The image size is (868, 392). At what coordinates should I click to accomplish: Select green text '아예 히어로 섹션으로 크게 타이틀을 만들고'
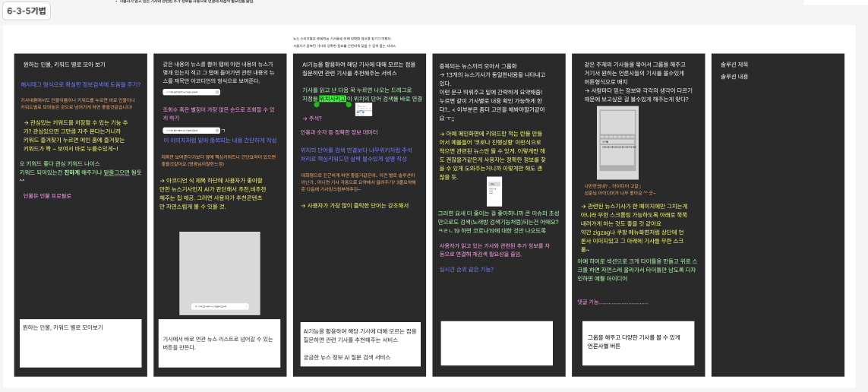pyautogui.click(x=637, y=270)
